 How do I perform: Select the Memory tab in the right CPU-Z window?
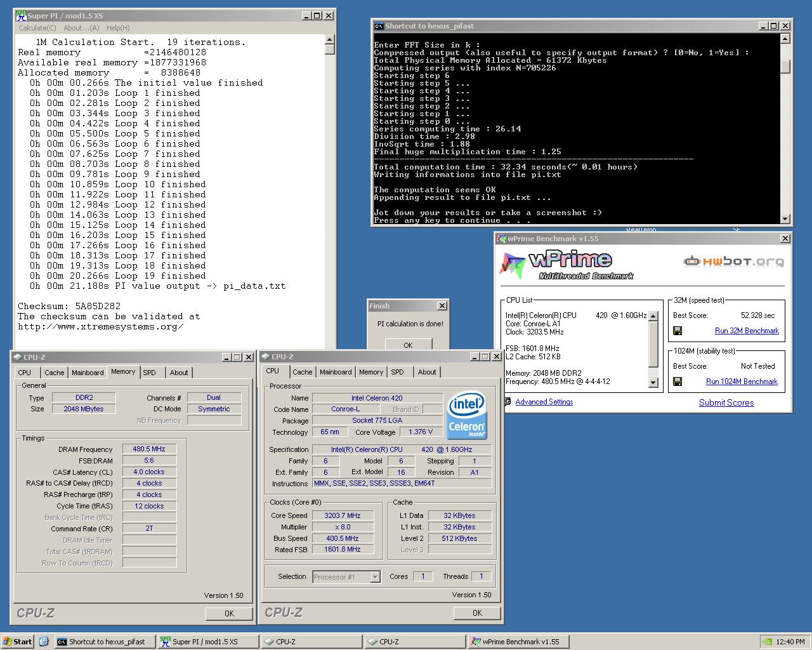point(371,372)
